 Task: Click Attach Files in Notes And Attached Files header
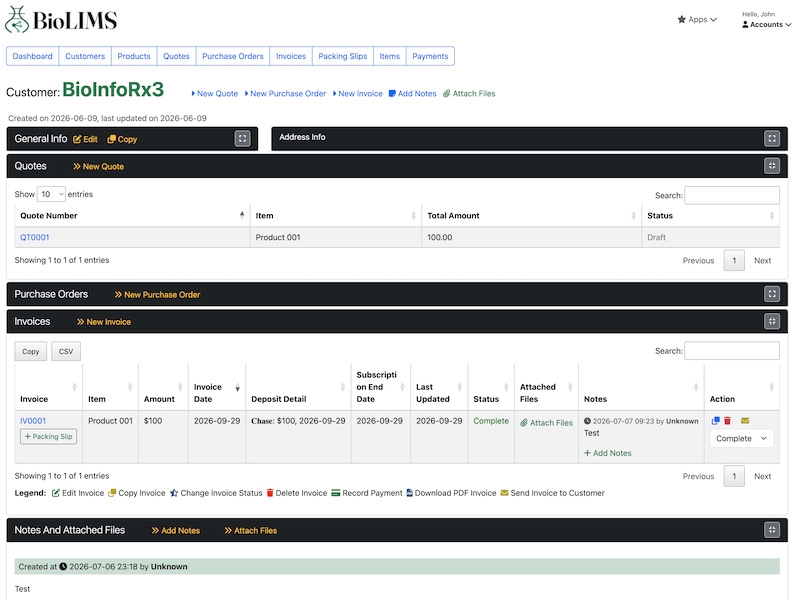tap(251, 531)
